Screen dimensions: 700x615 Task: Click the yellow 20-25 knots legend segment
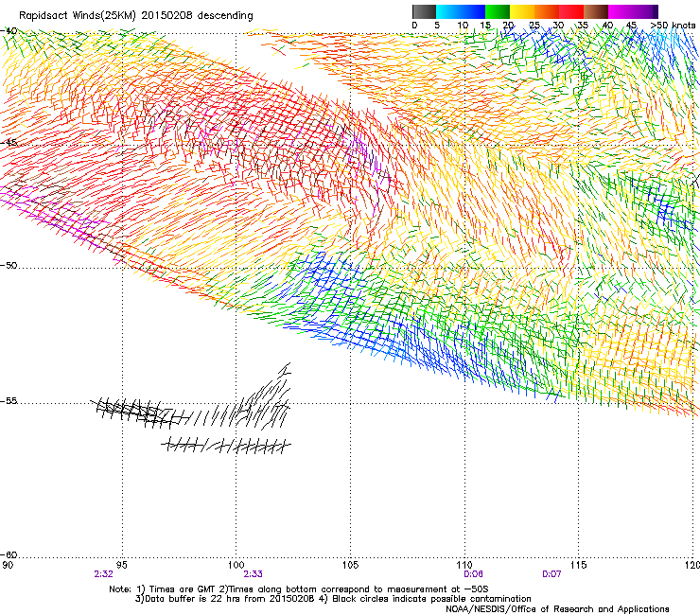[522, 11]
